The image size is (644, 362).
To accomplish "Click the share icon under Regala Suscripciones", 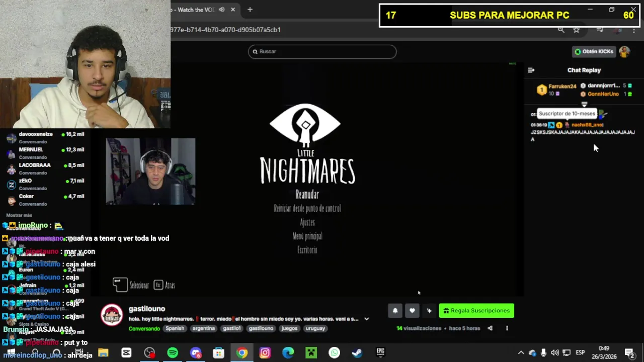I will coord(490,328).
